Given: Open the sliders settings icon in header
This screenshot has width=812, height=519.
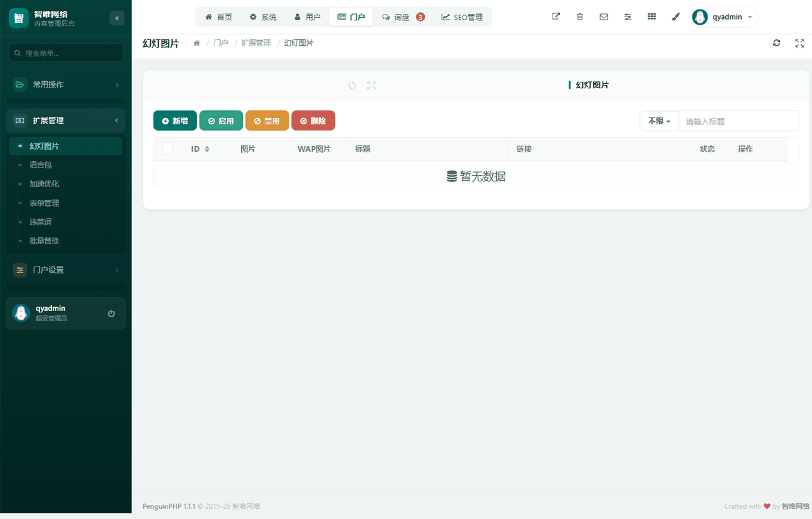Looking at the screenshot, I should click(628, 17).
